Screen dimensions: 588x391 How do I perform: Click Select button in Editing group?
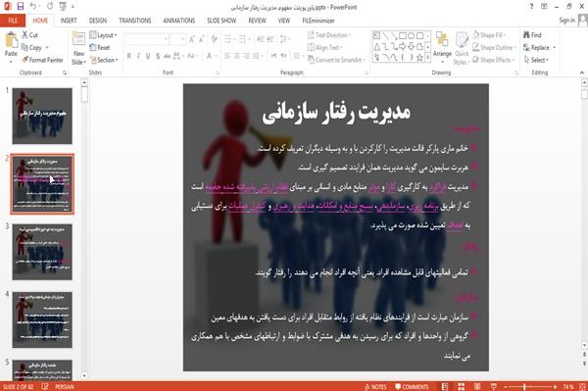coord(537,60)
